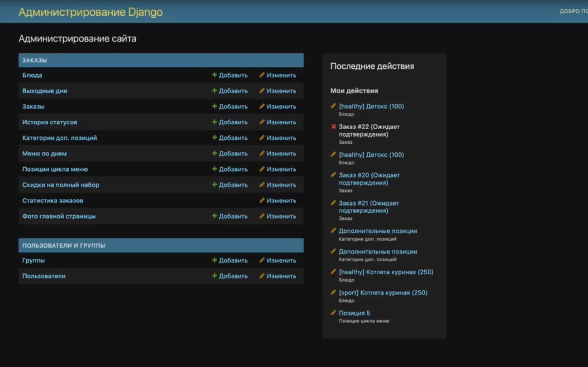Screen dimensions: 588x367
Task: Click the pencil icon in Пользователи row
Action: click(x=262, y=276)
